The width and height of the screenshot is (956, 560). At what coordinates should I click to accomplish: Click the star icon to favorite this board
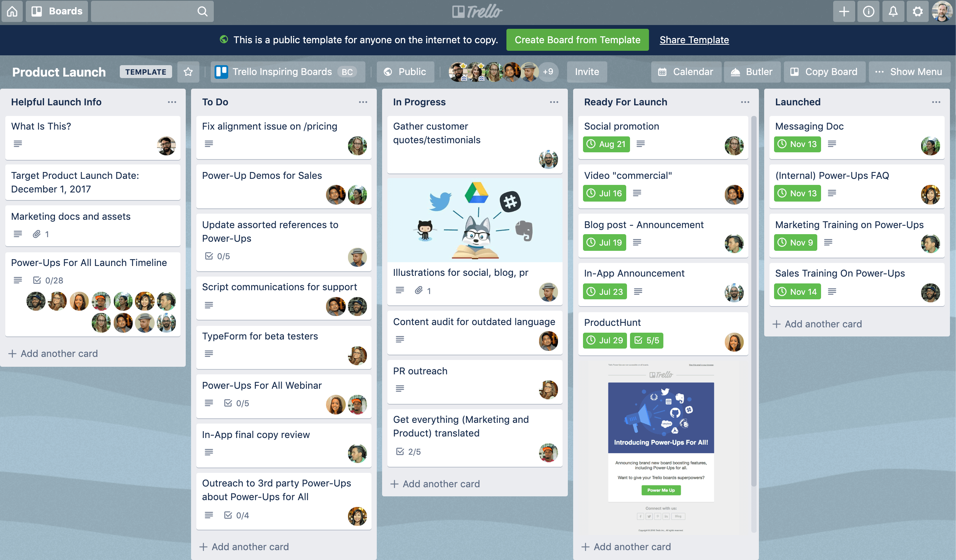[189, 71]
